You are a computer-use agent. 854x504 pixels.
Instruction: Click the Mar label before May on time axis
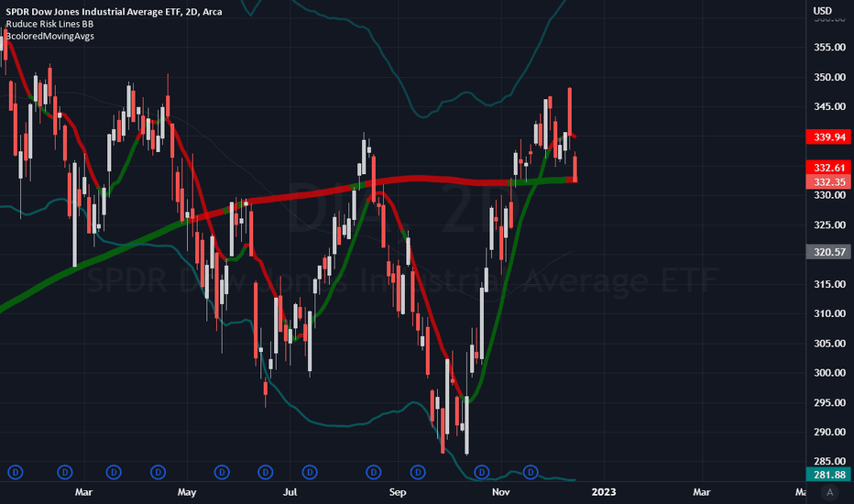(x=83, y=492)
